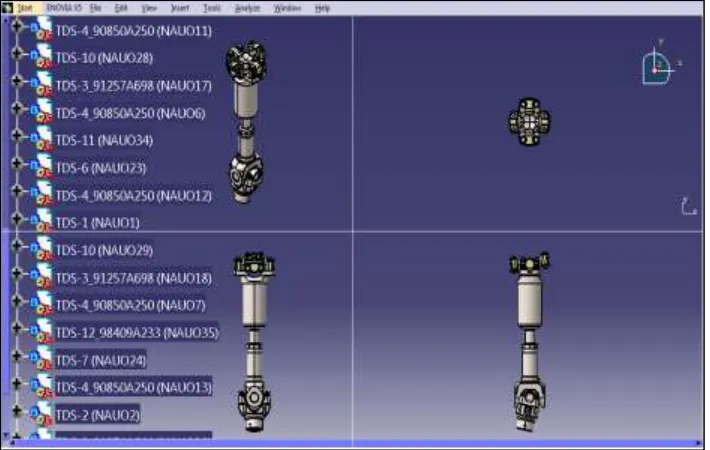The width and height of the screenshot is (710, 450).
Task: Click the product icon of TDS-1 (NAUO1)
Action: [42, 221]
